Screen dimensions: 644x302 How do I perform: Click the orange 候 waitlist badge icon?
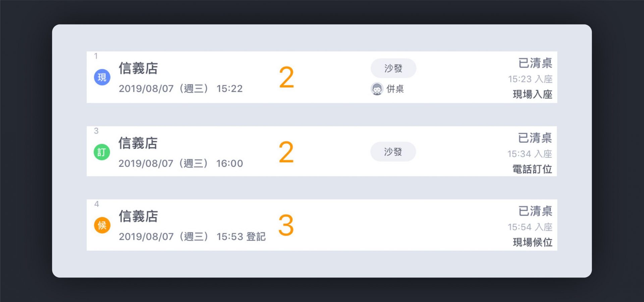[x=102, y=225]
